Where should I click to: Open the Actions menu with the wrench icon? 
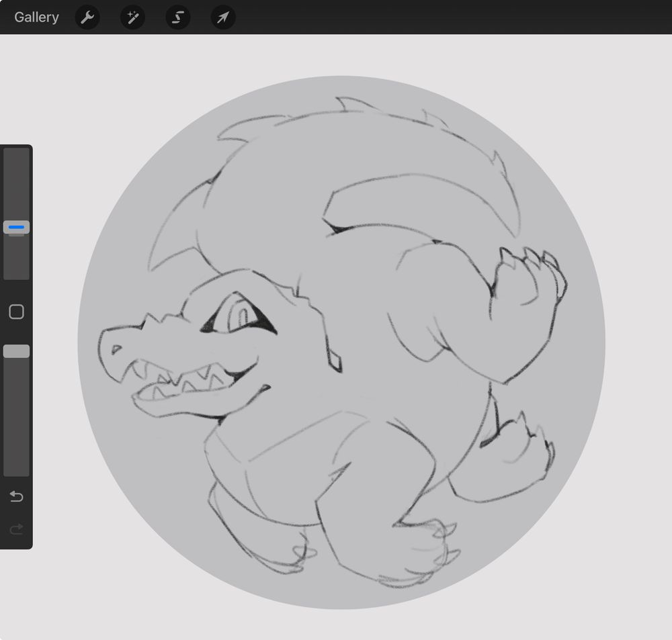[87, 17]
